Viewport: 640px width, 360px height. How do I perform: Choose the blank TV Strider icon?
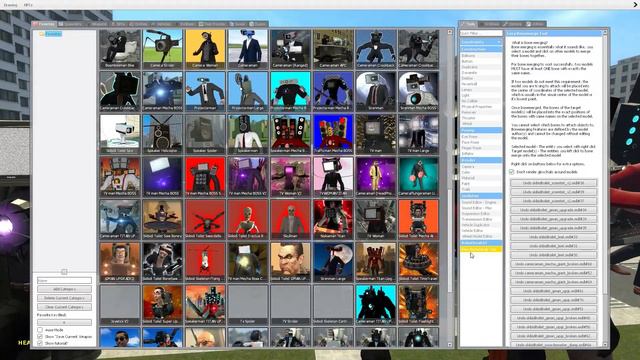tap(290, 304)
